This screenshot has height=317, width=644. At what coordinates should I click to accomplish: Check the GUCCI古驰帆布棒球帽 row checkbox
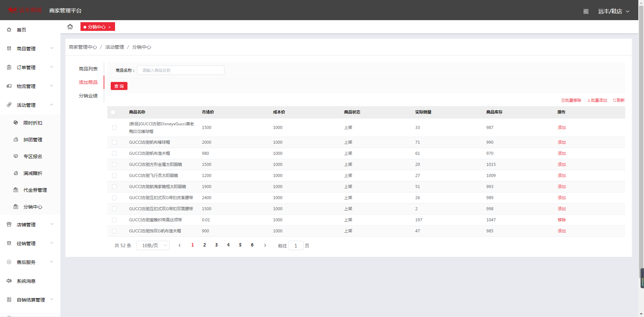(114, 142)
